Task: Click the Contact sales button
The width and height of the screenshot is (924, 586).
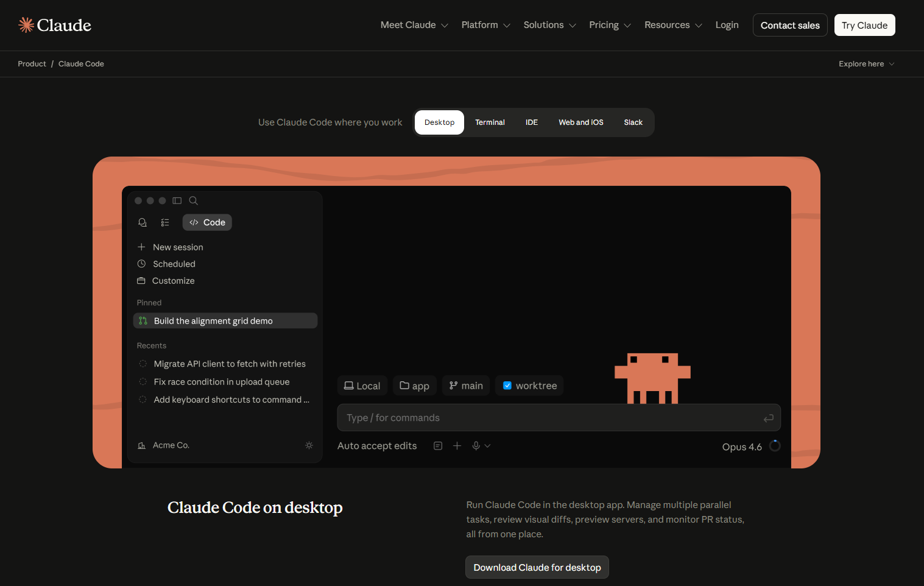Action: point(790,25)
